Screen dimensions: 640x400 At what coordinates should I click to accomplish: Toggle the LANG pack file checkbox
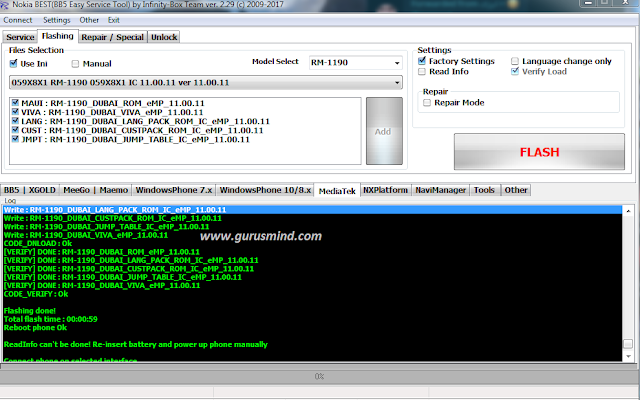click(15, 121)
